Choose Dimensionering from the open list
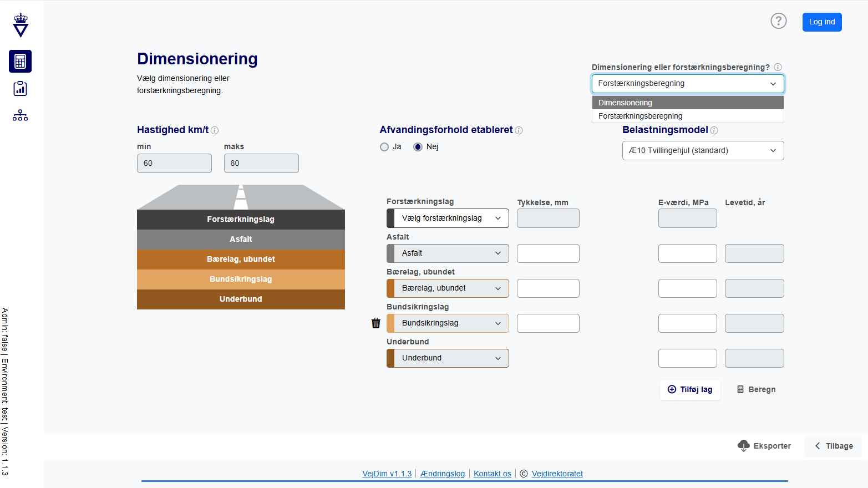The height and width of the screenshot is (488, 868). pyautogui.click(x=687, y=103)
